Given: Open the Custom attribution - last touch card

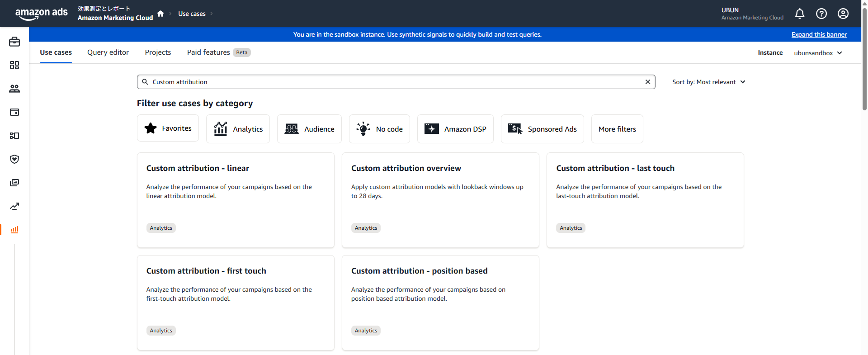Looking at the screenshot, I should pyautogui.click(x=645, y=200).
